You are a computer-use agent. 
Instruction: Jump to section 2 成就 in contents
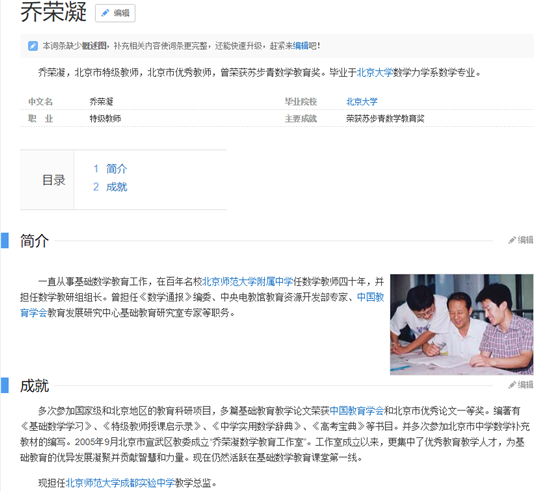(x=110, y=187)
